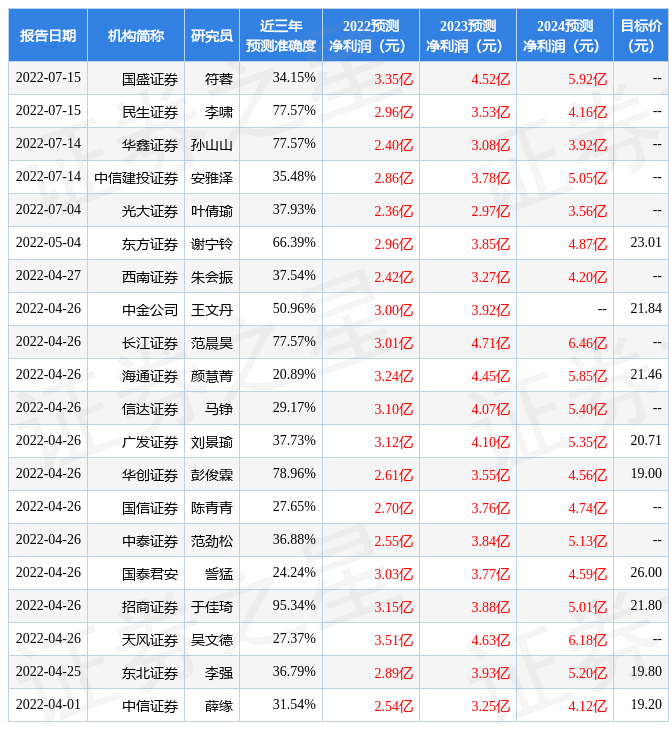Click the 报告日期 column header
Viewport: 669px width, 730px height.
click(x=47, y=35)
